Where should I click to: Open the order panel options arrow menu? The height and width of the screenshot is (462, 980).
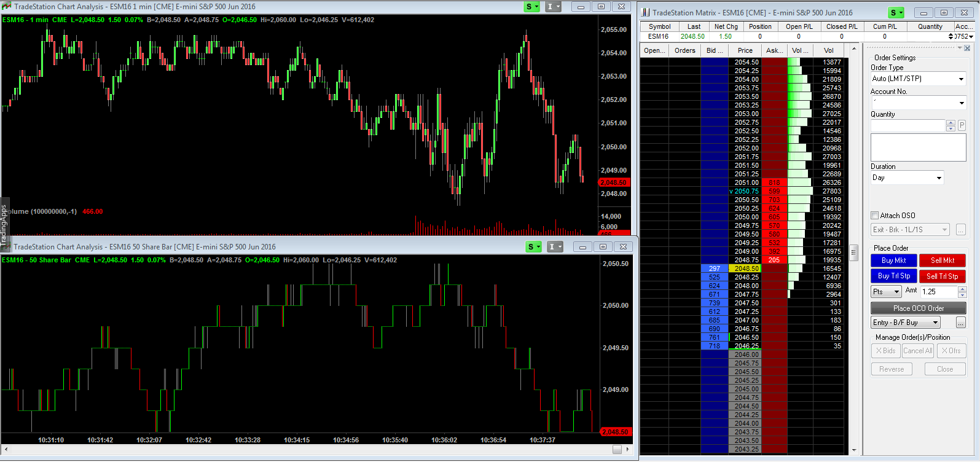point(960,48)
